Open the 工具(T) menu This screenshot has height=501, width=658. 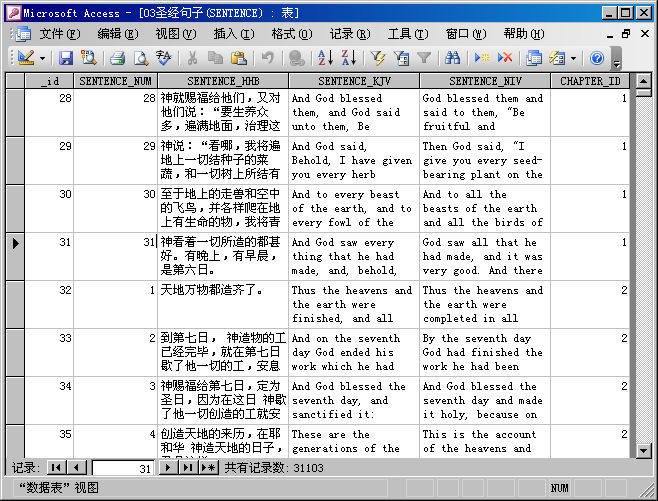click(x=407, y=34)
